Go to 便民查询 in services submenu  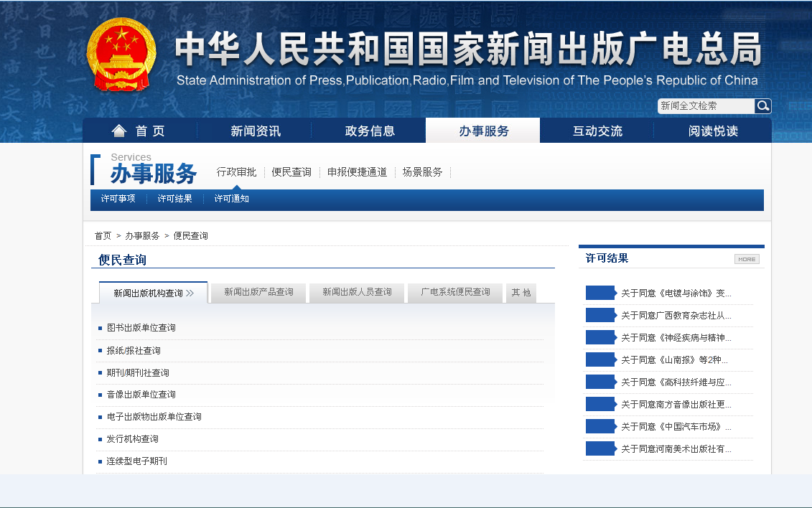pyautogui.click(x=291, y=171)
